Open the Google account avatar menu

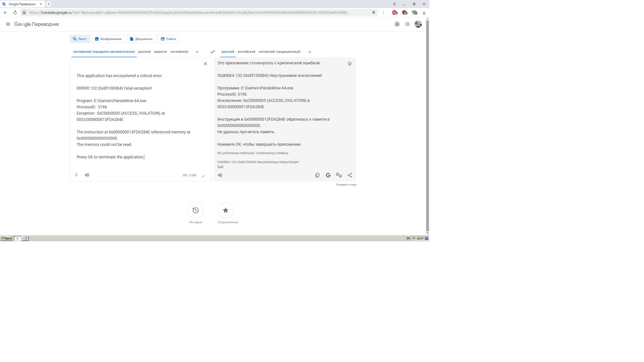(418, 24)
